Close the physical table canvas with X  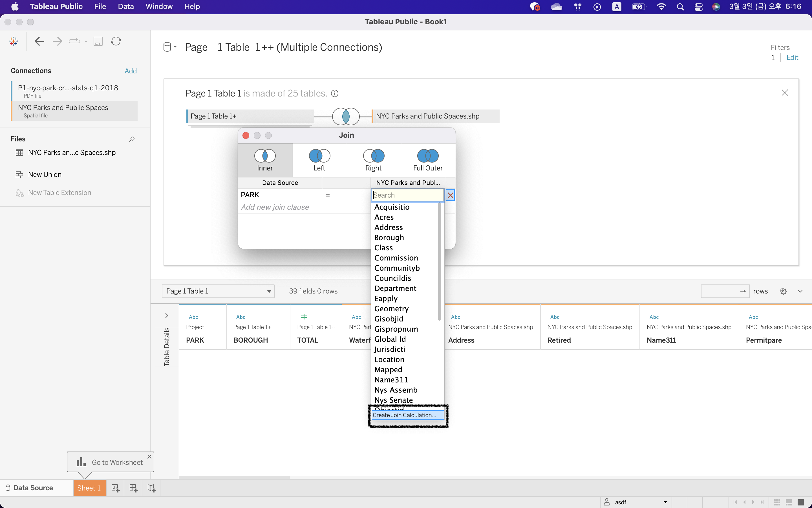(785, 93)
